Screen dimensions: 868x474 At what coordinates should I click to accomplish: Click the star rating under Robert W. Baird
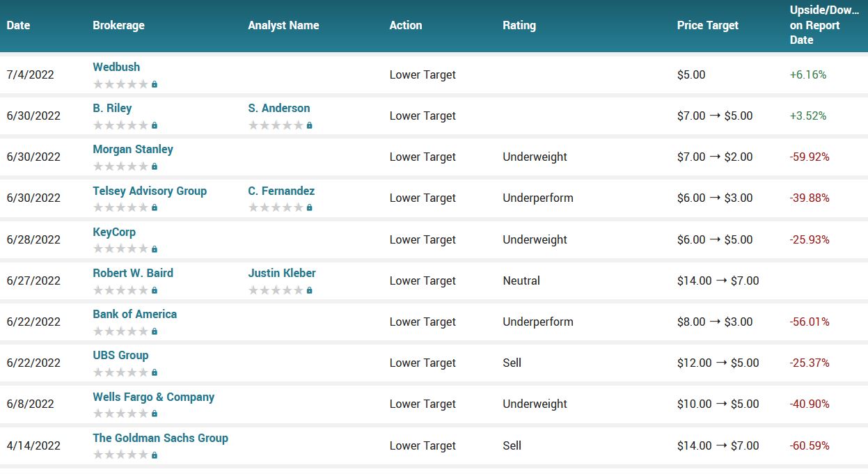coord(120,290)
